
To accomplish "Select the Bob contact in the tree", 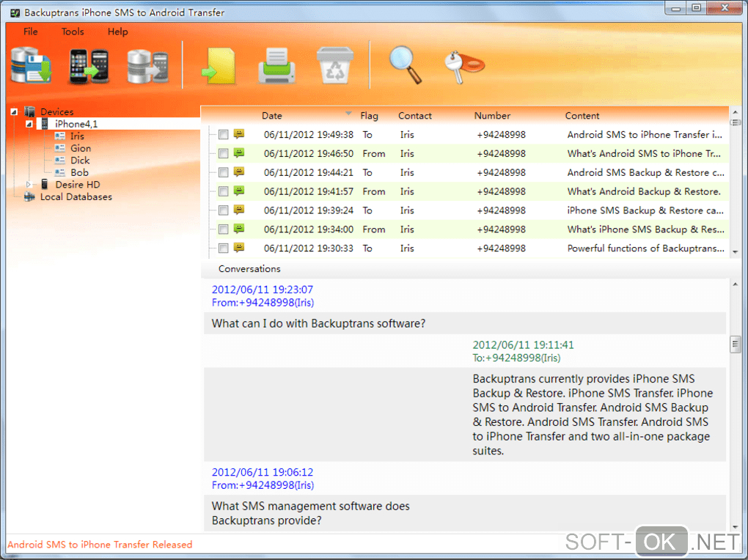I will 79,172.
